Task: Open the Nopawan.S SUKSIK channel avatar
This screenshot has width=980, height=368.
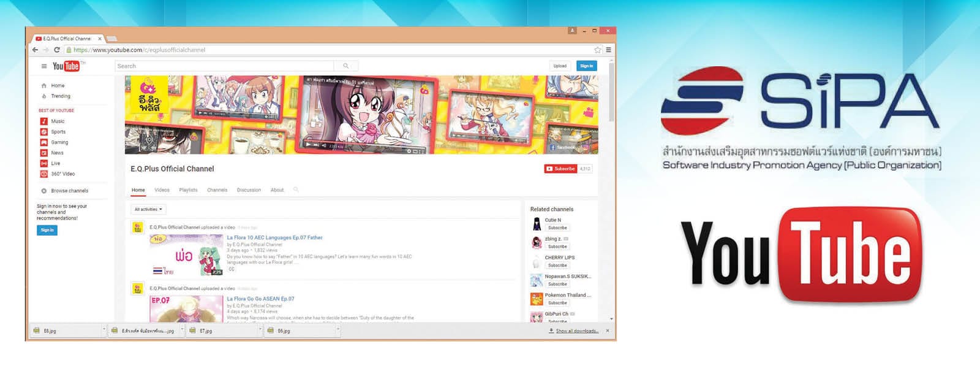Action: 537,280
